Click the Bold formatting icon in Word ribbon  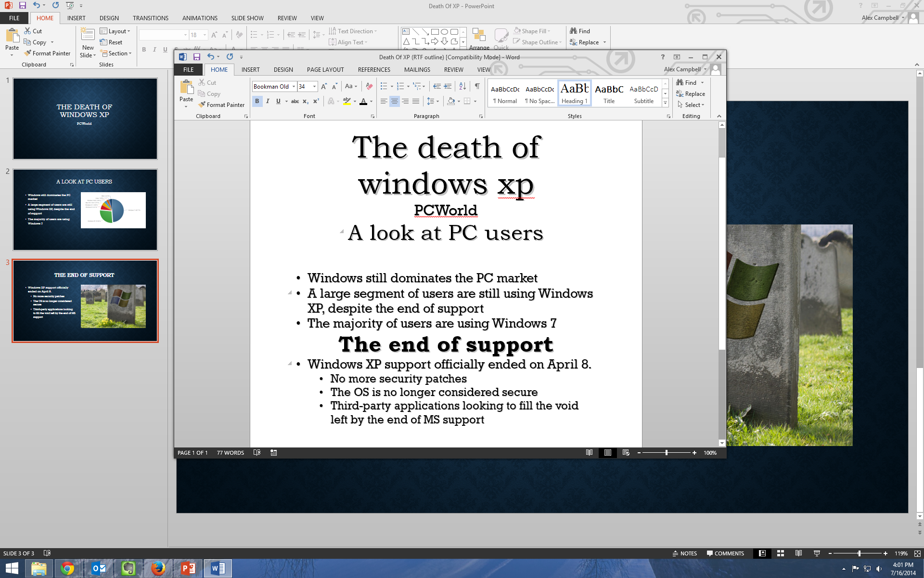[257, 101]
